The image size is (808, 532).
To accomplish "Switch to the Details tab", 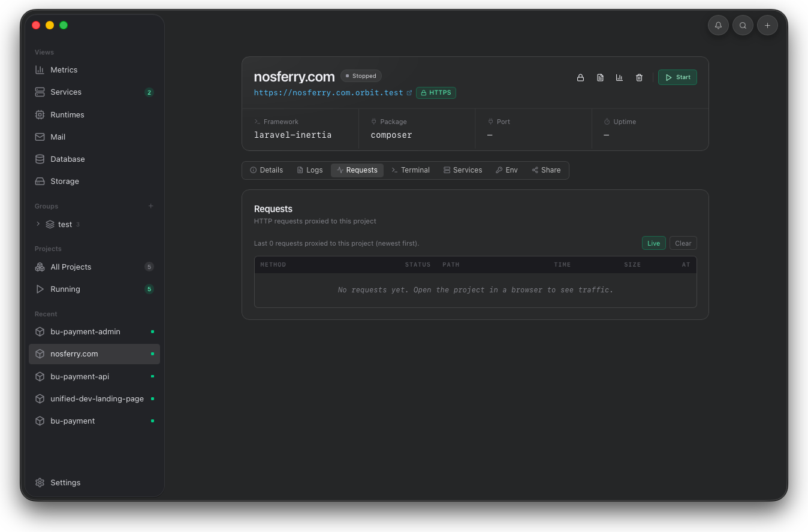I will 266,170.
